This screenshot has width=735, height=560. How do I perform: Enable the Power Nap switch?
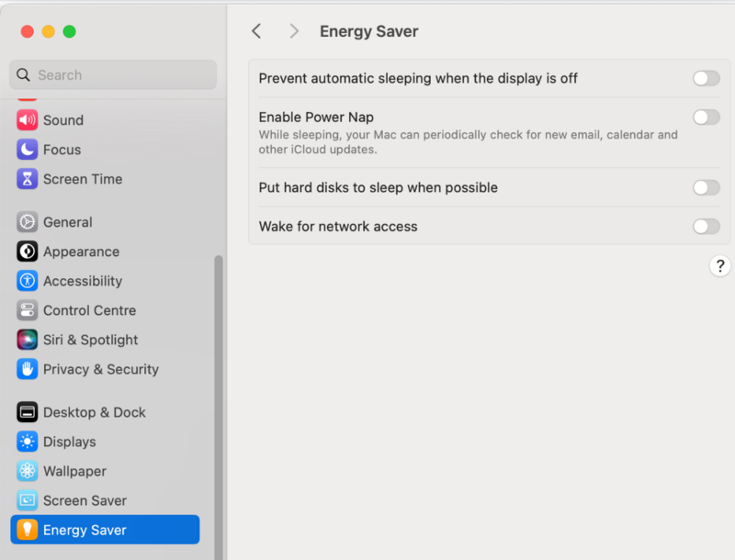(x=707, y=118)
